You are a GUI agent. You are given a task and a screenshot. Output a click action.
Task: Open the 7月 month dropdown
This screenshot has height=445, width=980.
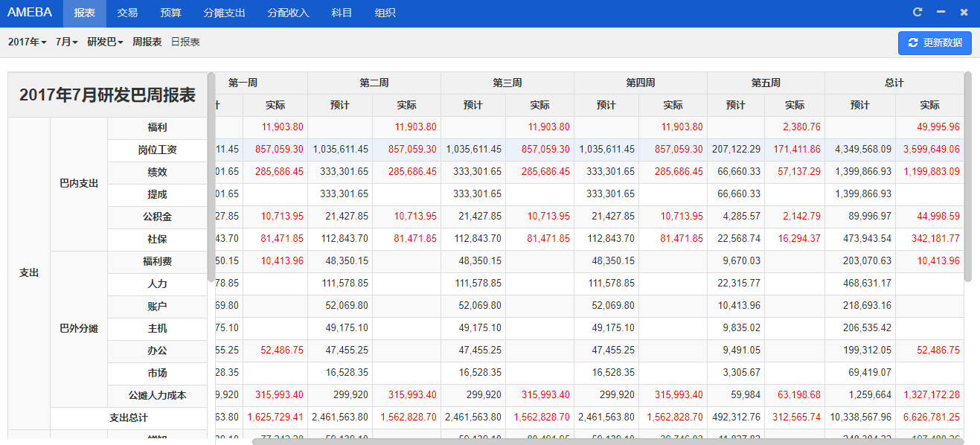coord(66,42)
